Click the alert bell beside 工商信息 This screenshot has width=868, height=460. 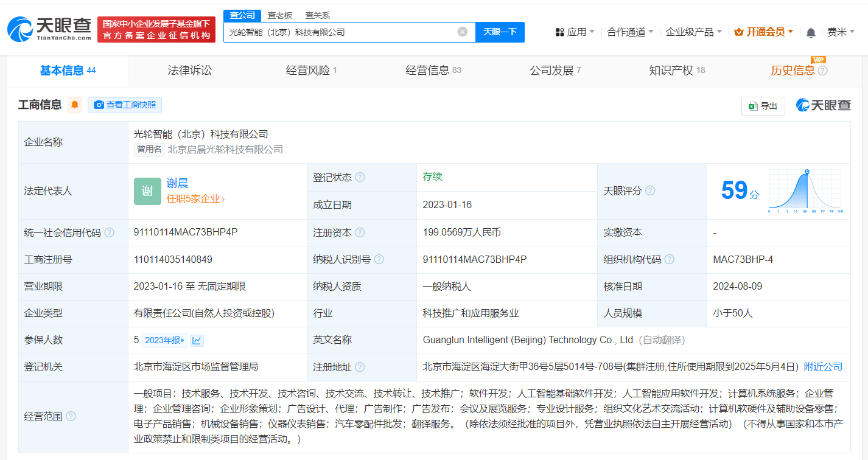75,104
